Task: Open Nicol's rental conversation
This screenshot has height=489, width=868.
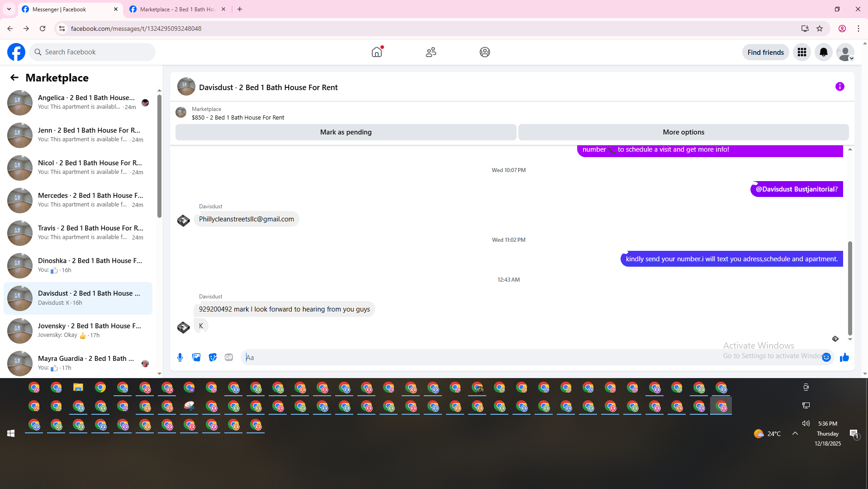Action: pos(78,168)
